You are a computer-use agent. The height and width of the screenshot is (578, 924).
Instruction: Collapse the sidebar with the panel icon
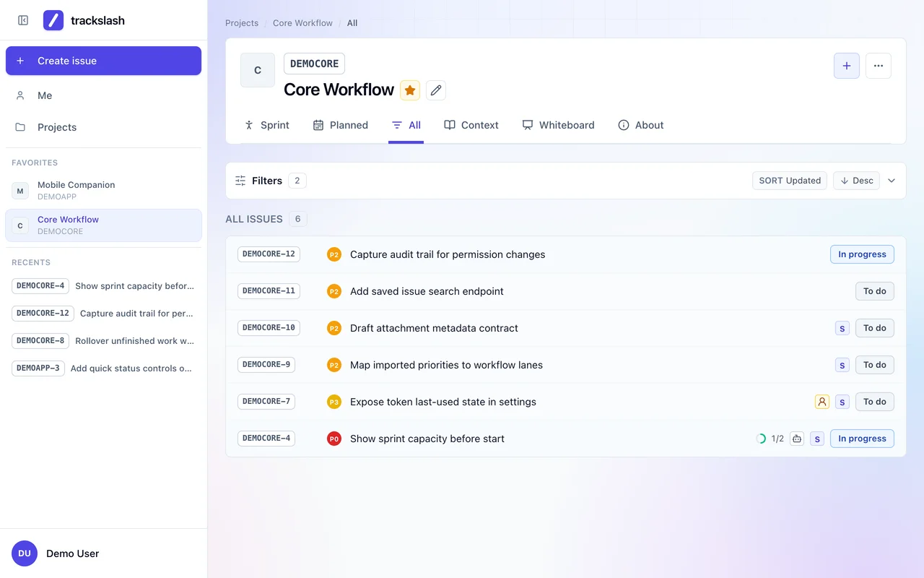click(23, 20)
